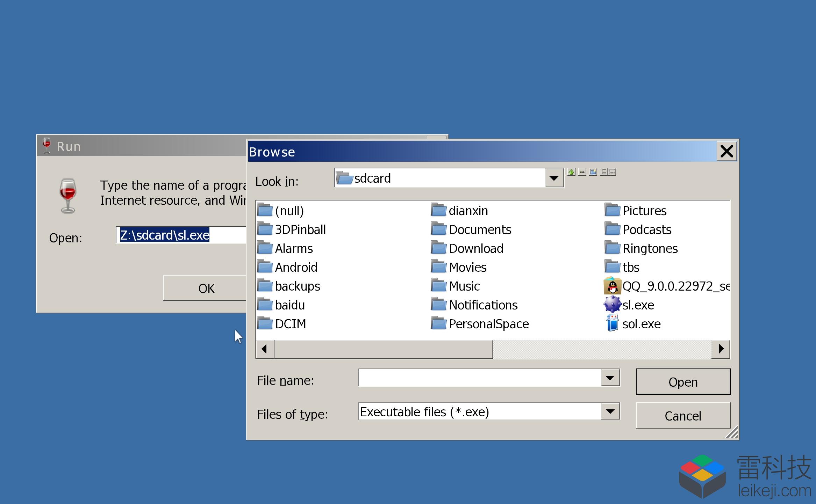816x504 pixels.
Task: Click OK in the Run dialog
Action: tap(206, 288)
